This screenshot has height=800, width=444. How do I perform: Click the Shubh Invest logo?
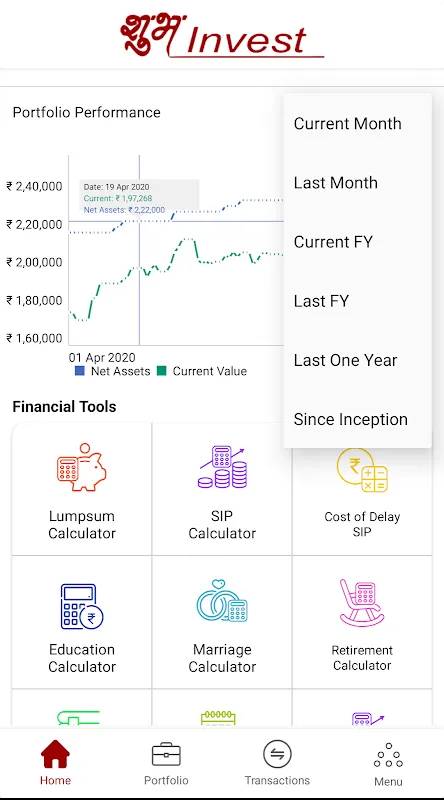click(x=222, y=35)
